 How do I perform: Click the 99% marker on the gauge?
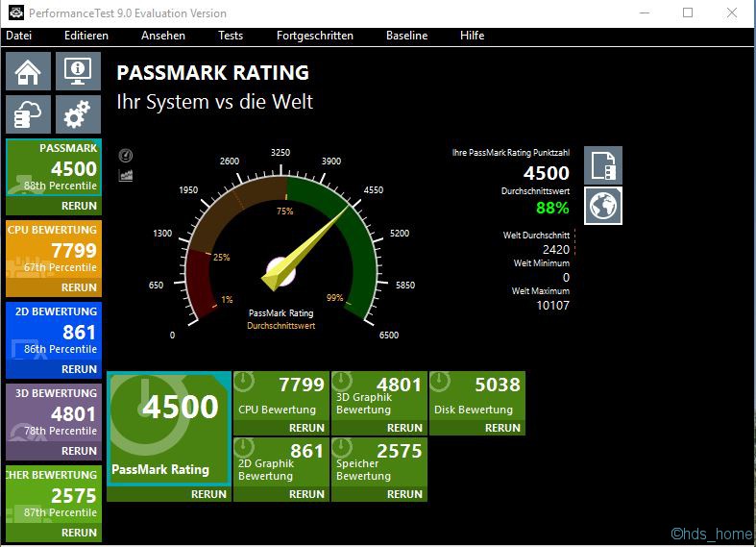334,298
